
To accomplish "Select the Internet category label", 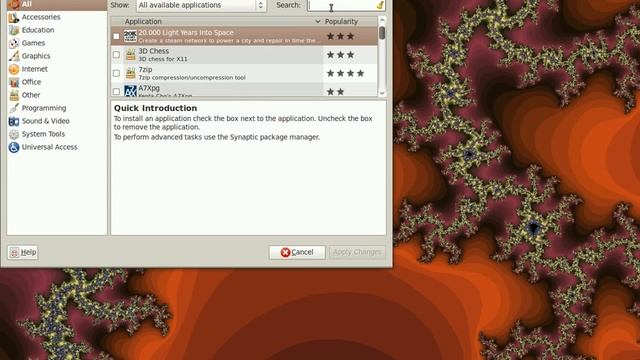I will tap(35, 69).
